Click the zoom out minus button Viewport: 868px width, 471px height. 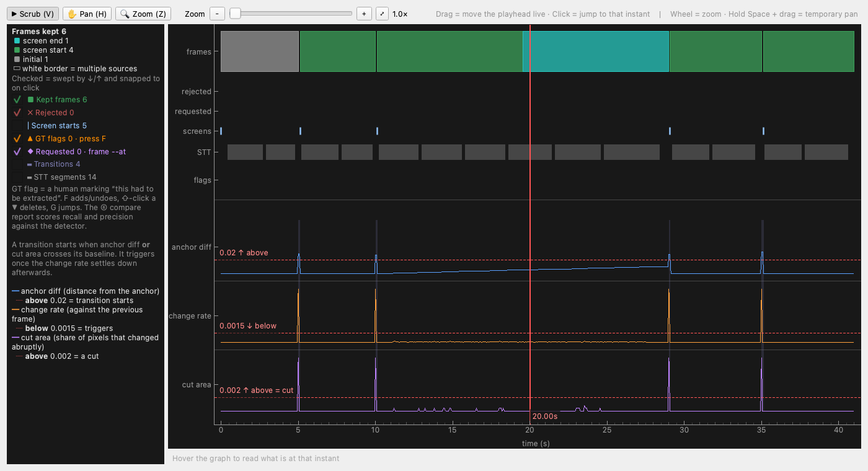[x=217, y=14]
